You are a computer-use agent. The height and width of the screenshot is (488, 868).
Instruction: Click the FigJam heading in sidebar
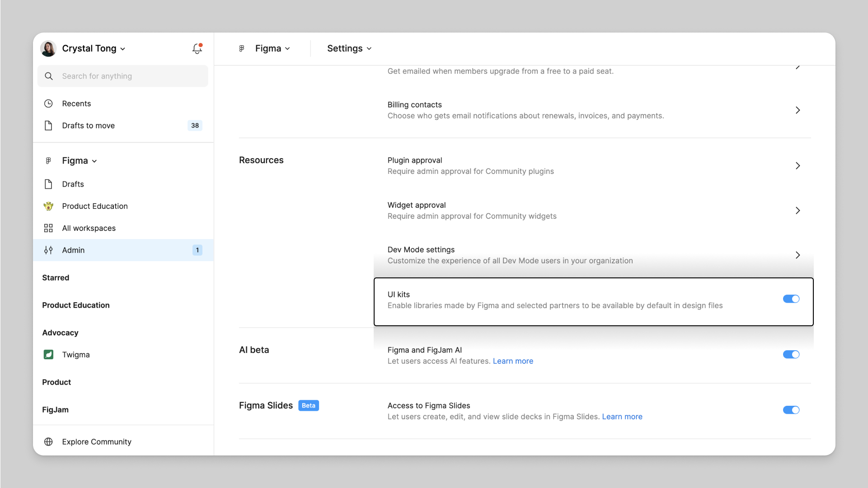pyautogui.click(x=55, y=410)
